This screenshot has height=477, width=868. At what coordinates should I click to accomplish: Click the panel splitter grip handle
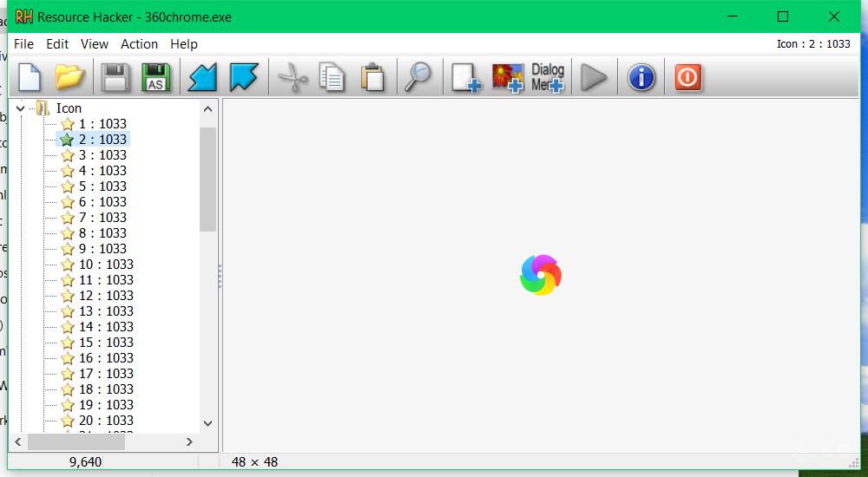click(x=220, y=276)
